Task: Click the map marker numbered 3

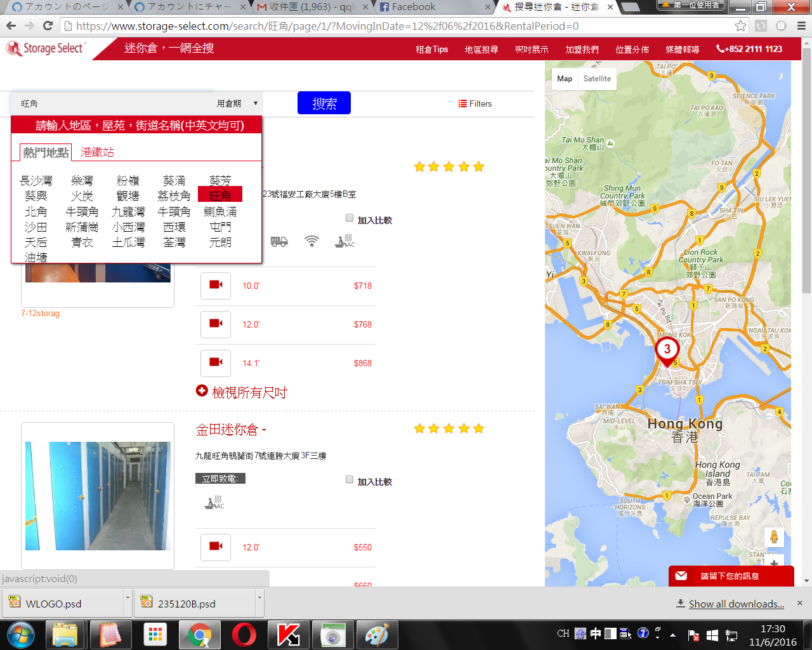Action: (667, 350)
